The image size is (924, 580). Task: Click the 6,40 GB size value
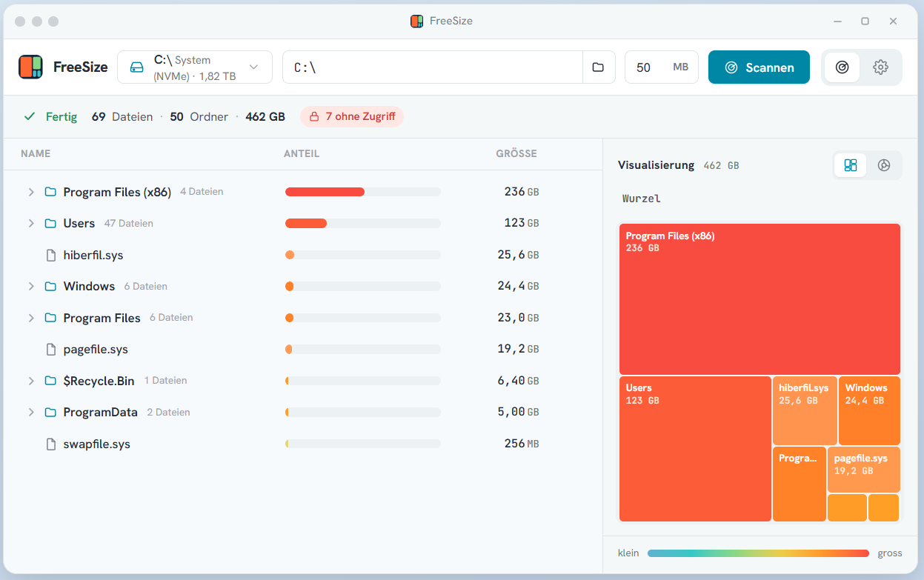[518, 381]
